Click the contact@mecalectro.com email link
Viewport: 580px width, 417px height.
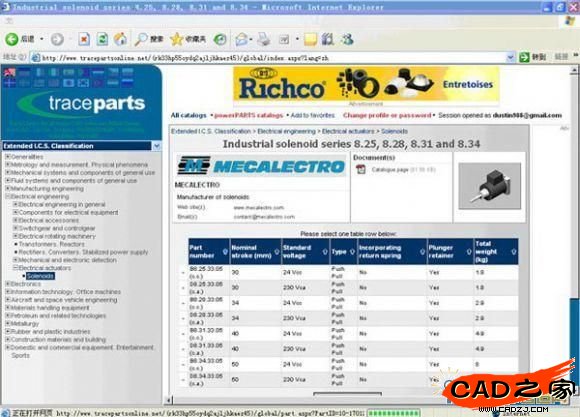tap(264, 217)
